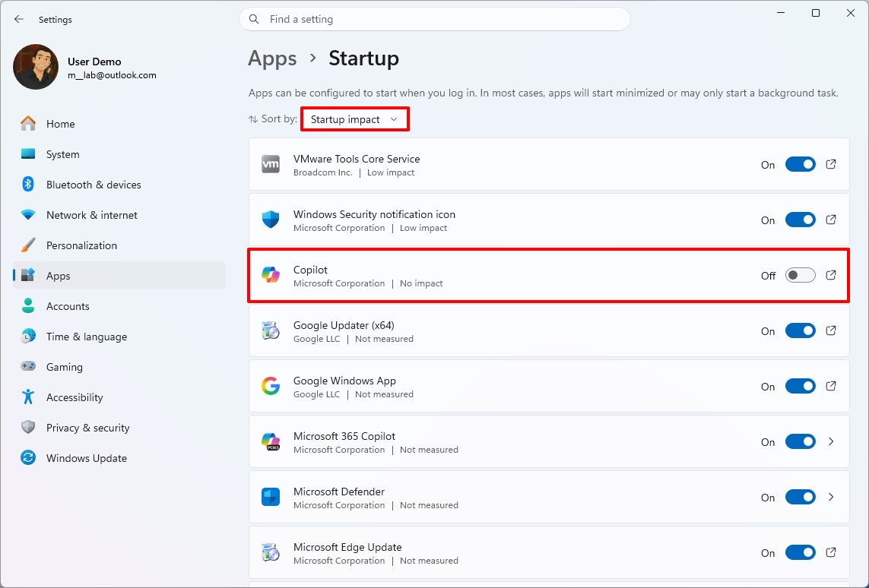Click in the Find a setting search box
The width and height of the screenshot is (869, 588).
click(435, 20)
